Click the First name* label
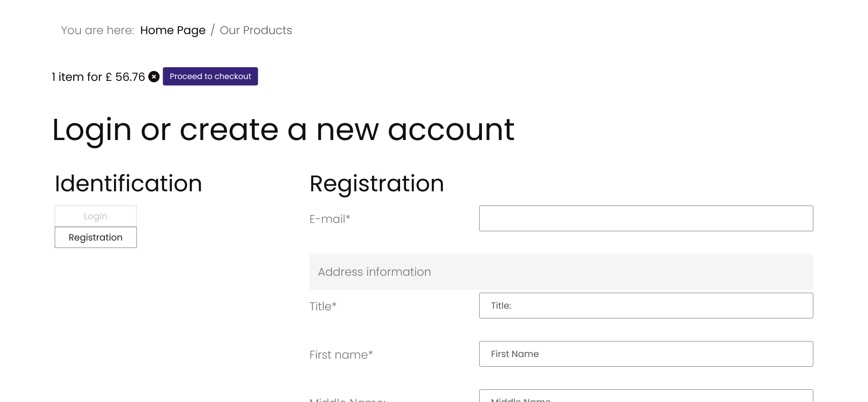Image resolution: width=868 pixels, height=402 pixels. tap(341, 355)
